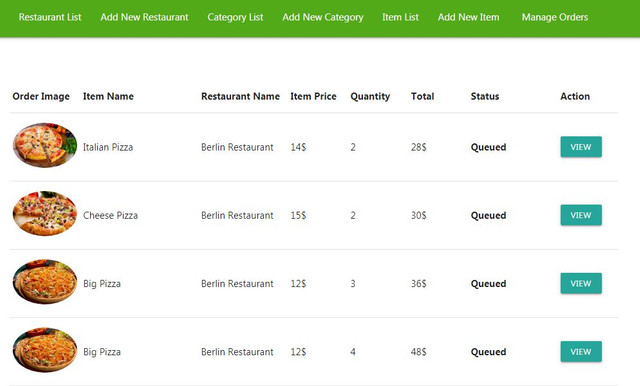This screenshot has width=640, height=386.
Task: Click the Big Pizza image in fourth row
Action: [x=45, y=350]
